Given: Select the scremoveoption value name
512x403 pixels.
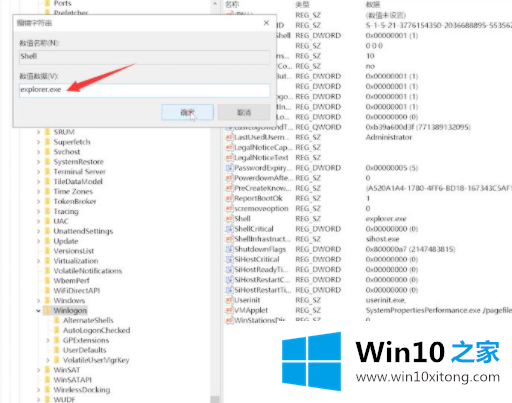Looking at the screenshot, I should pyautogui.click(x=261, y=209).
